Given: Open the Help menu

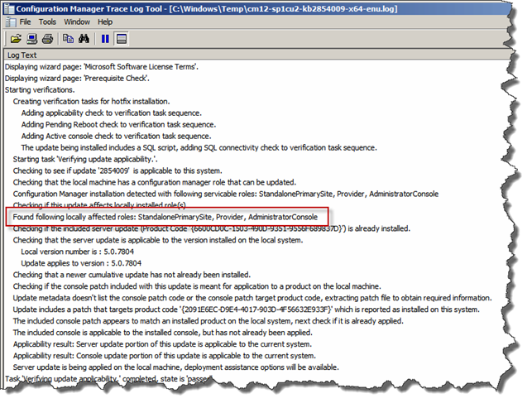Looking at the screenshot, I should pos(105,22).
